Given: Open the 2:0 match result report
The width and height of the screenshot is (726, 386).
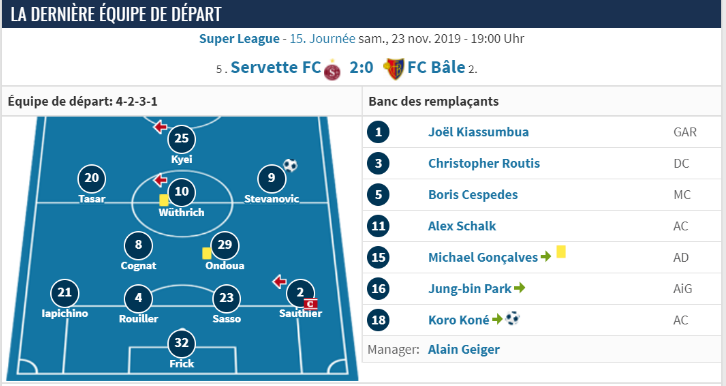Looking at the screenshot, I should tap(361, 68).
